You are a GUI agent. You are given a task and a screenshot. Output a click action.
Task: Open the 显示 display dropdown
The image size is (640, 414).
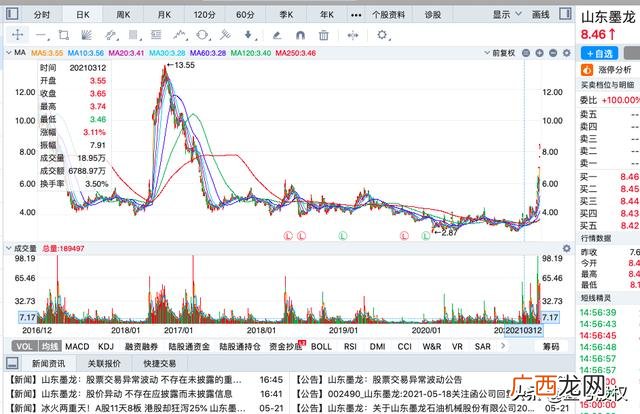click(x=507, y=14)
